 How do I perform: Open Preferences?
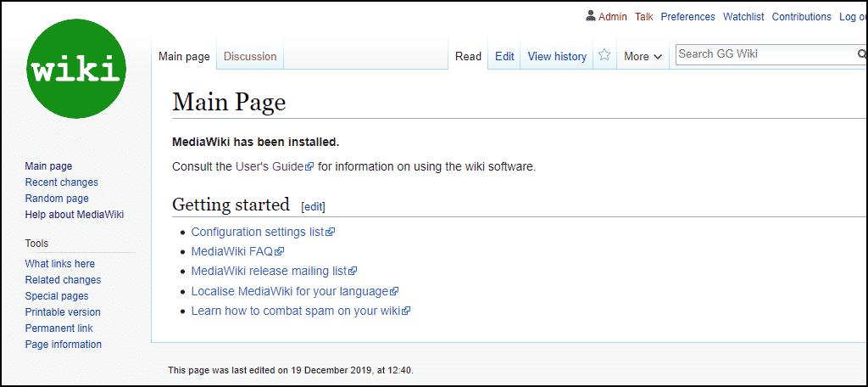(688, 17)
